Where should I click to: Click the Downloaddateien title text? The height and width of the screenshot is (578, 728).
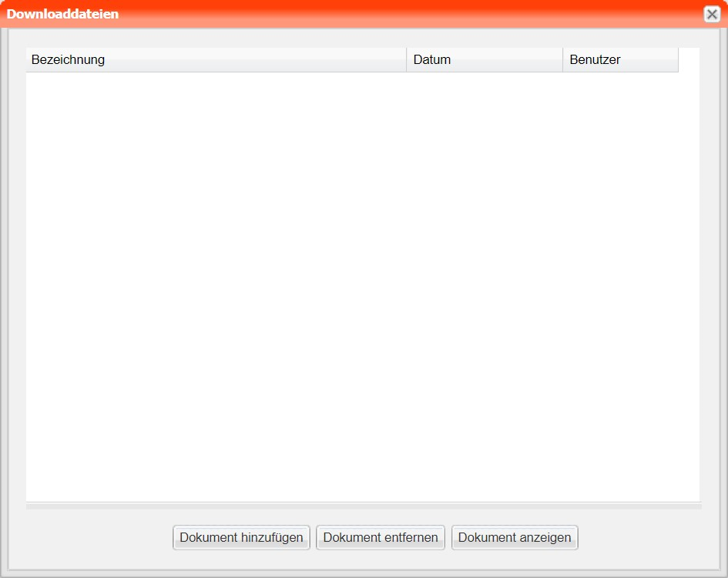[62, 14]
